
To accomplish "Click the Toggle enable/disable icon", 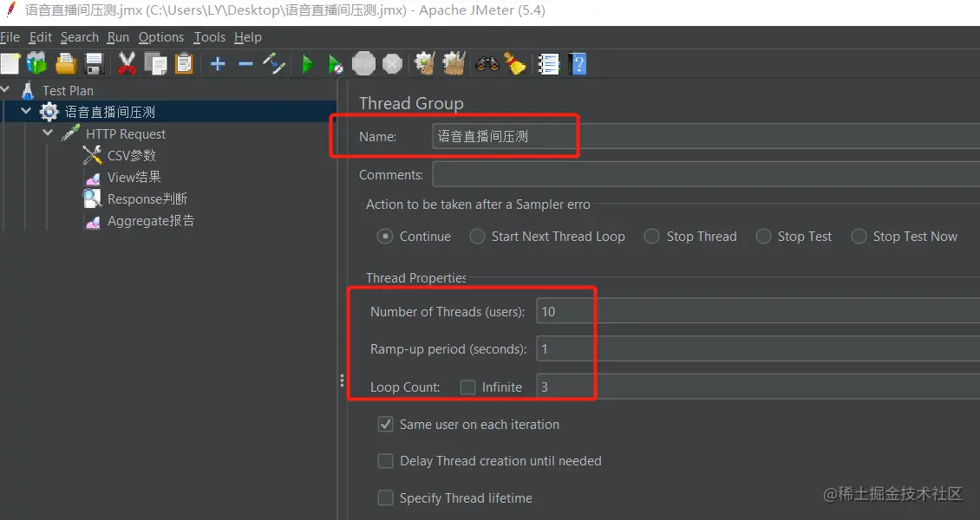I will pyautogui.click(x=274, y=63).
